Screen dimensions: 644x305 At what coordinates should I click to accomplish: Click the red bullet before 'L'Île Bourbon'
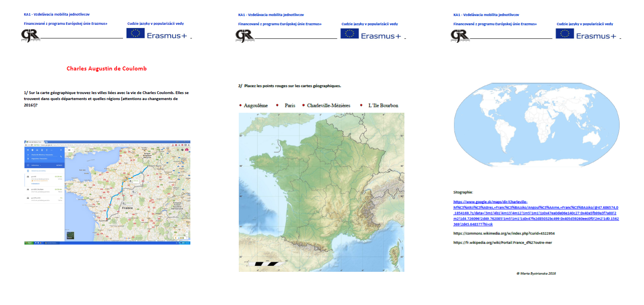point(361,105)
